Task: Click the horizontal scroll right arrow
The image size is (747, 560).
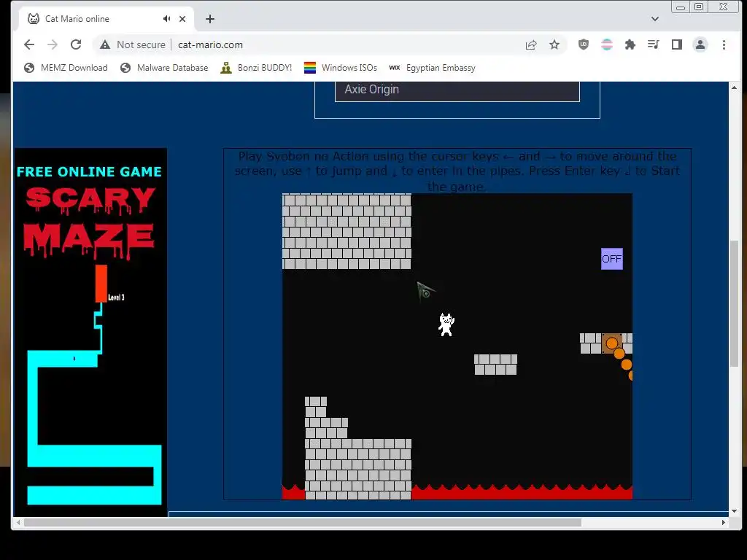Action: pos(724,522)
